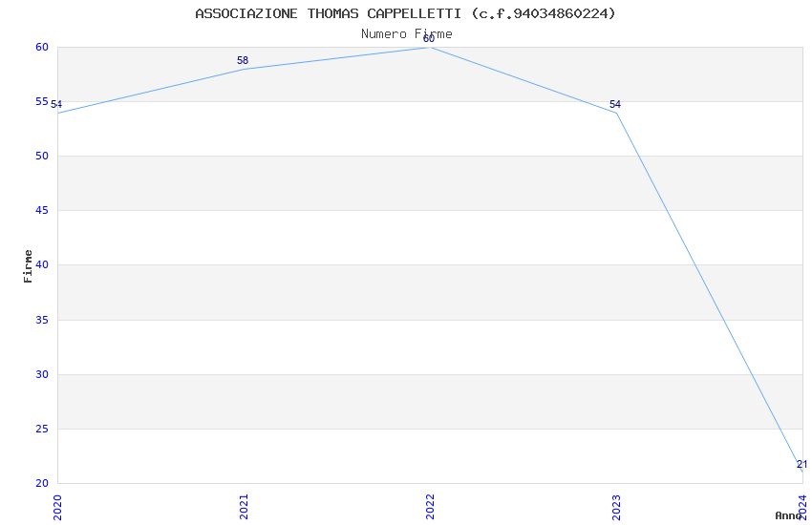Click the data label 60 for 2022

[429, 39]
